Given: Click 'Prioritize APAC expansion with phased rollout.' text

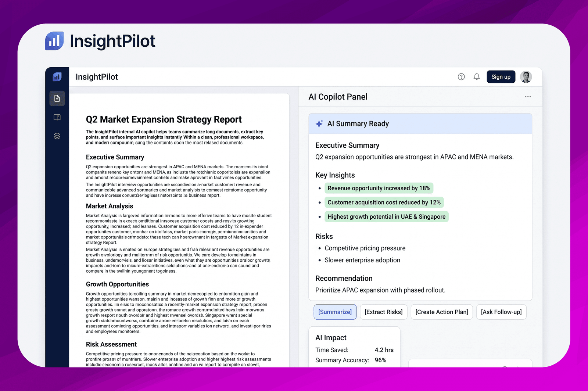Looking at the screenshot, I should click(380, 290).
